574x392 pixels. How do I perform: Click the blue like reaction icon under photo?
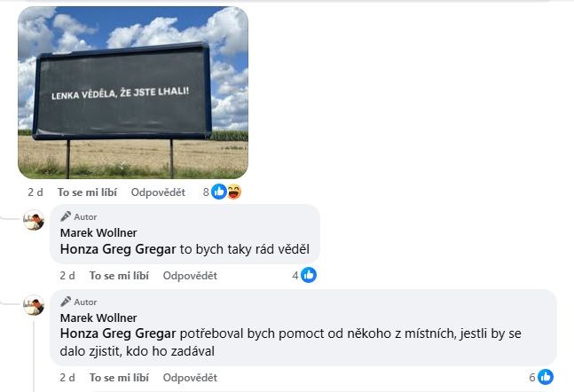coord(219,192)
